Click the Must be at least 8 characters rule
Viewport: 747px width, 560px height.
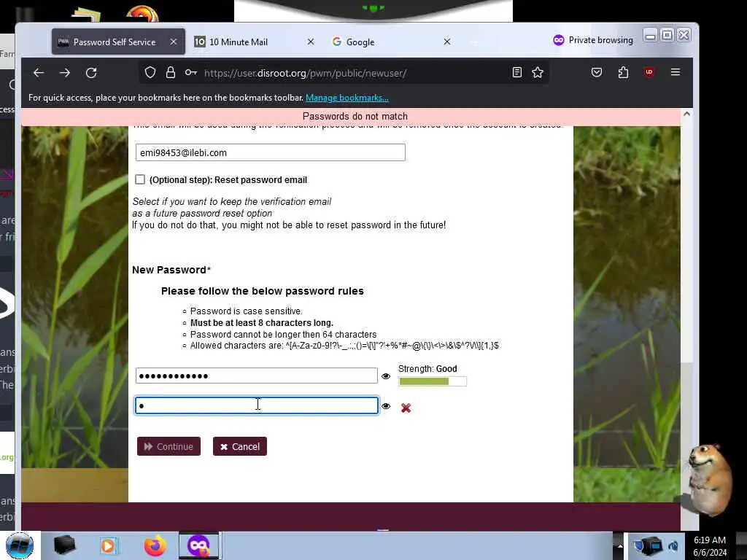click(x=262, y=323)
